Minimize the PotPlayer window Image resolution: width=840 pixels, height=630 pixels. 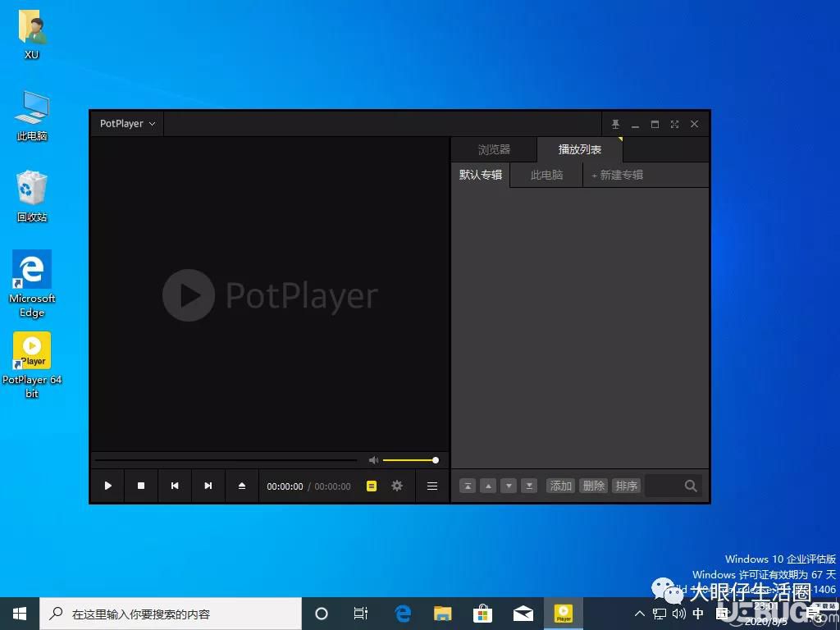pos(636,125)
